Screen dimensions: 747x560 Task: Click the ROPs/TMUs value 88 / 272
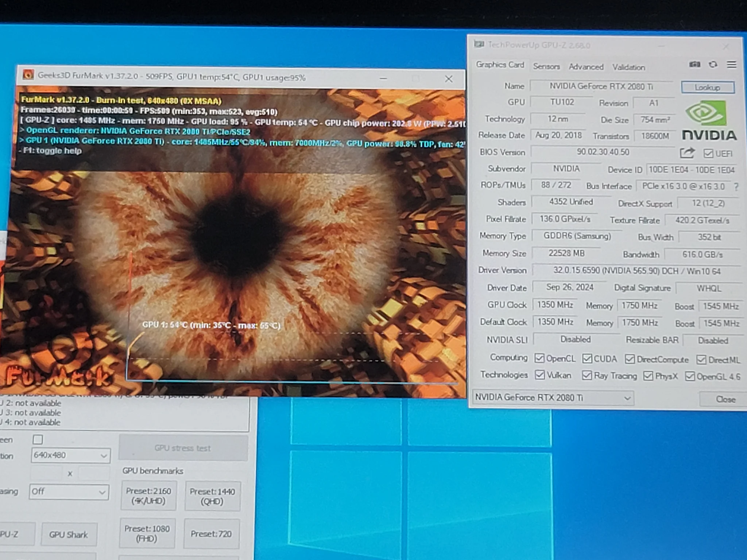click(556, 185)
